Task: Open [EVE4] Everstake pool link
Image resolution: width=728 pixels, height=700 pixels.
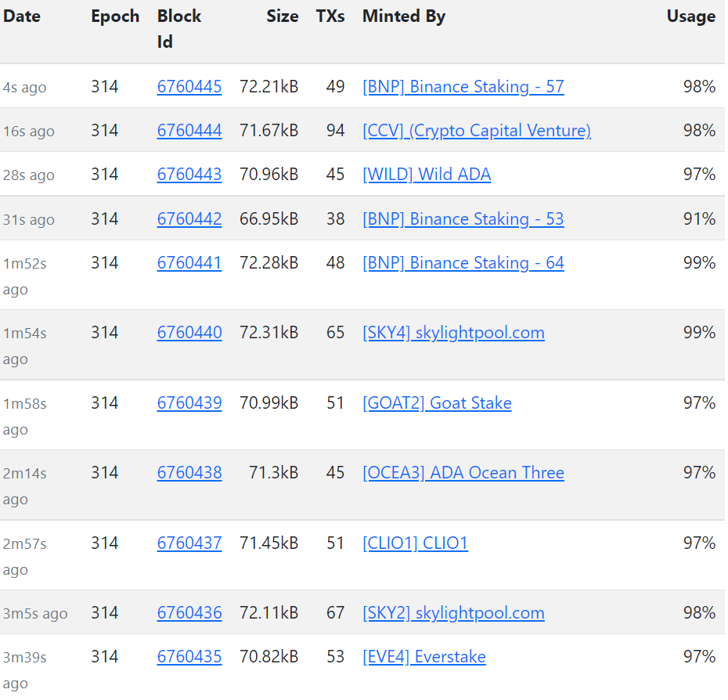Action: 424,657
